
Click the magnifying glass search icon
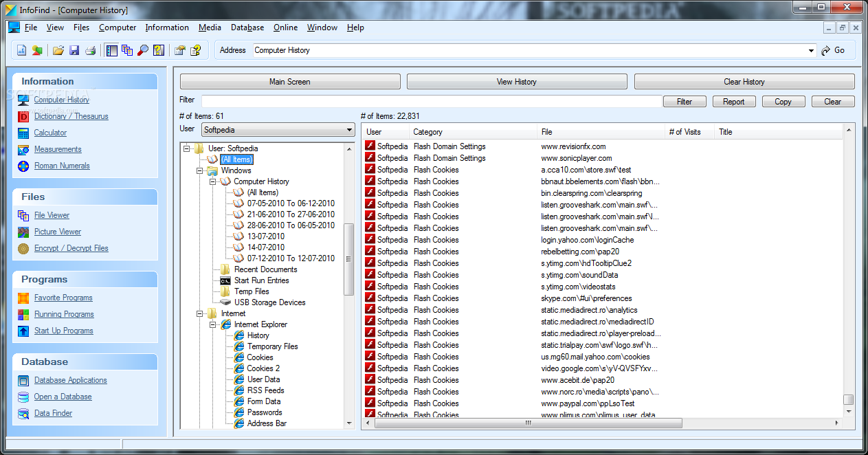(x=143, y=50)
